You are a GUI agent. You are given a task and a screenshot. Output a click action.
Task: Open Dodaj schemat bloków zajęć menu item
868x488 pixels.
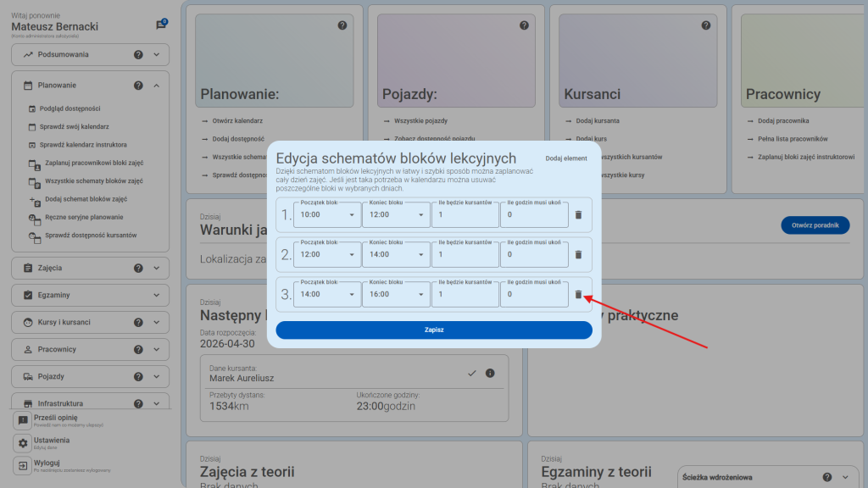[x=86, y=199]
